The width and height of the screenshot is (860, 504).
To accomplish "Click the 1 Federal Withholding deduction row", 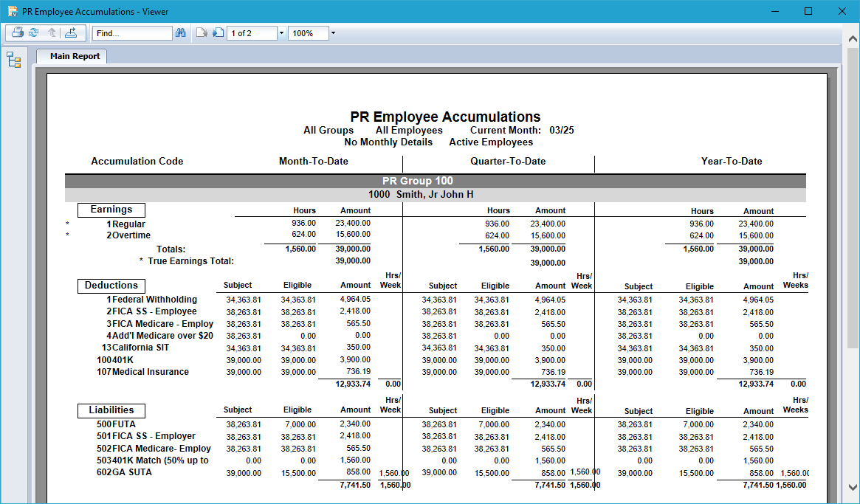I will pyautogui.click(x=151, y=300).
